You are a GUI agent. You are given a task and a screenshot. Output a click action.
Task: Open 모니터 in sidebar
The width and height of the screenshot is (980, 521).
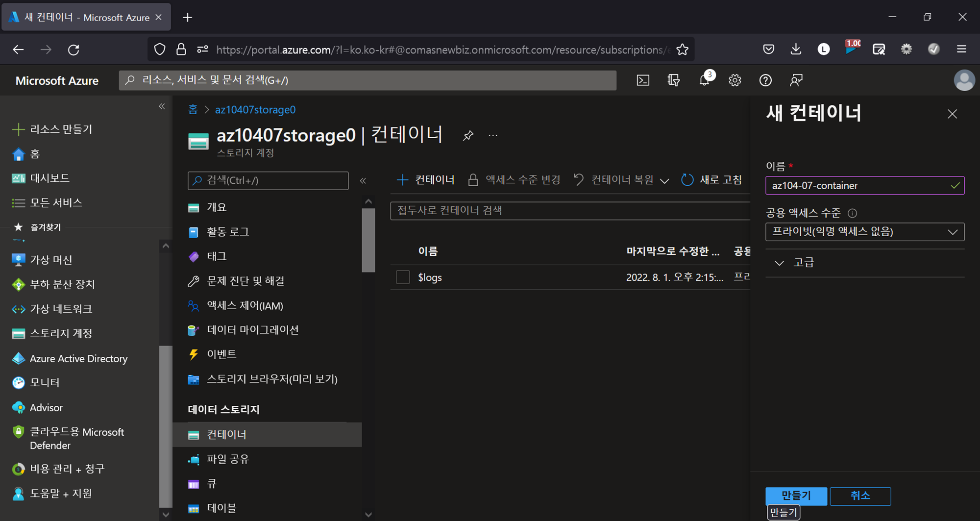point(35,382)
